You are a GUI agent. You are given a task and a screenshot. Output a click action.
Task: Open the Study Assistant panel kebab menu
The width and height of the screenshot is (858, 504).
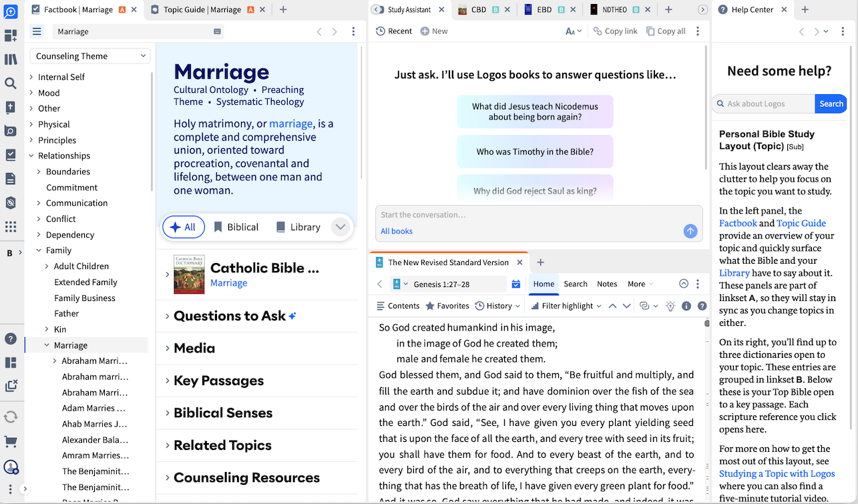698,31
